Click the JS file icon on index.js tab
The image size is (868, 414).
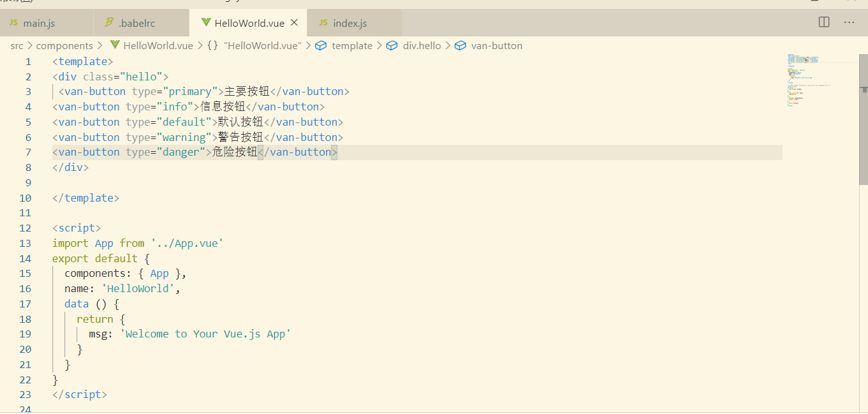pyautogui.click(x=323, y=23)
